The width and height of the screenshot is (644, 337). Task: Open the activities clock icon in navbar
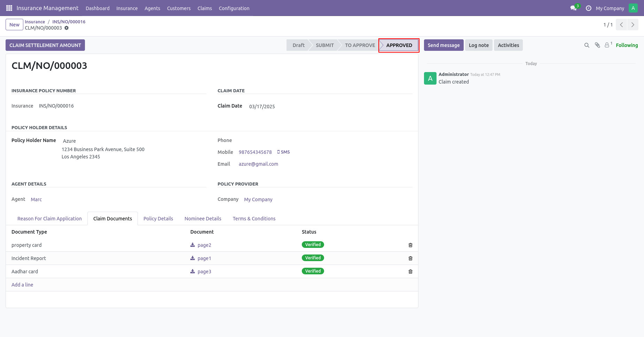click(x=589, y=8)
